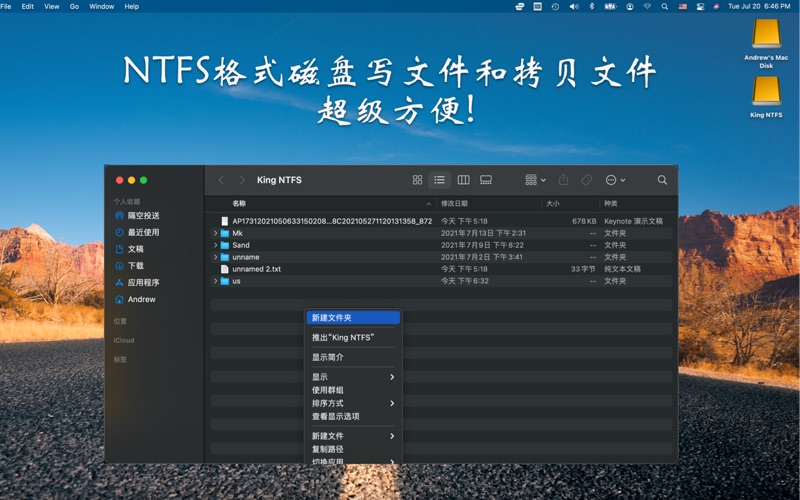
Task: Expand the us folder disclosure triangle
Action: click(215, 281)
